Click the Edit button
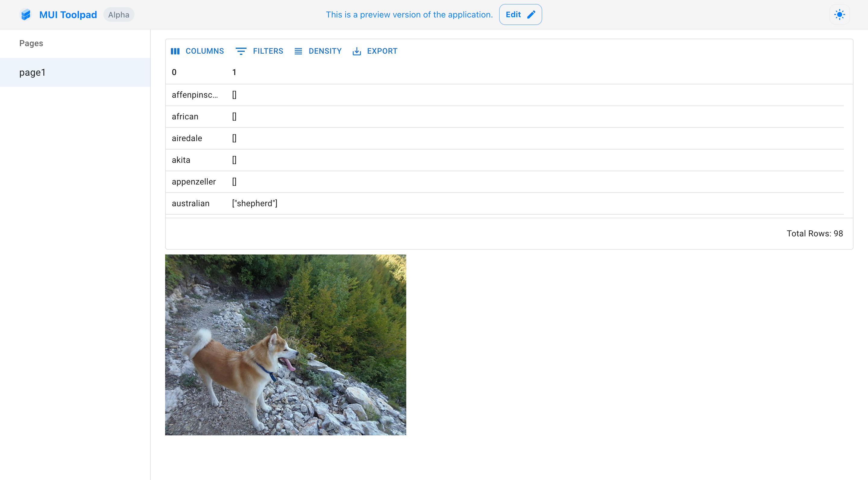This screenshot has height=480, width=868. [520, 14]
